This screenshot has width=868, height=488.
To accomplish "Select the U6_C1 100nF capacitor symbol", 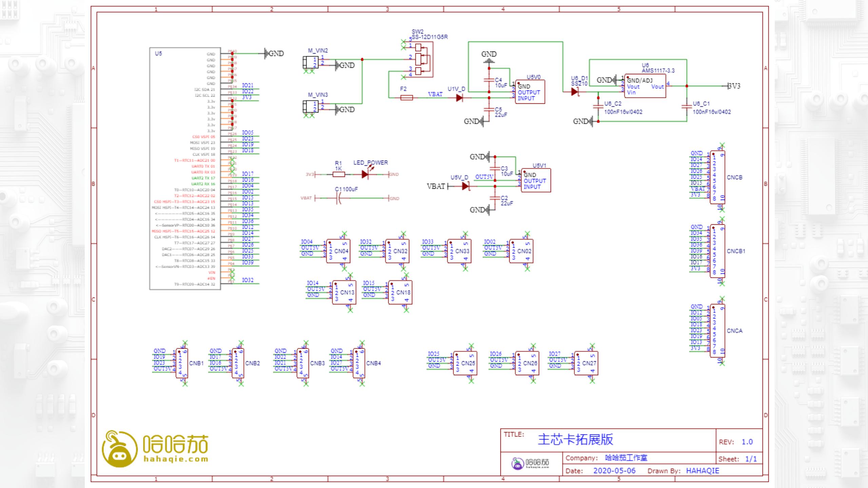I will coord(687,106).
